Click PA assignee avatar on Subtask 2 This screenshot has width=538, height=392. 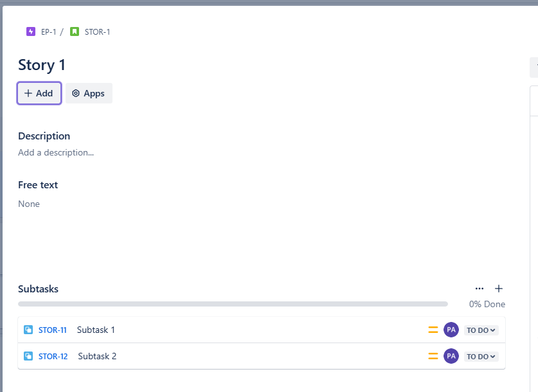coord(451,355)
